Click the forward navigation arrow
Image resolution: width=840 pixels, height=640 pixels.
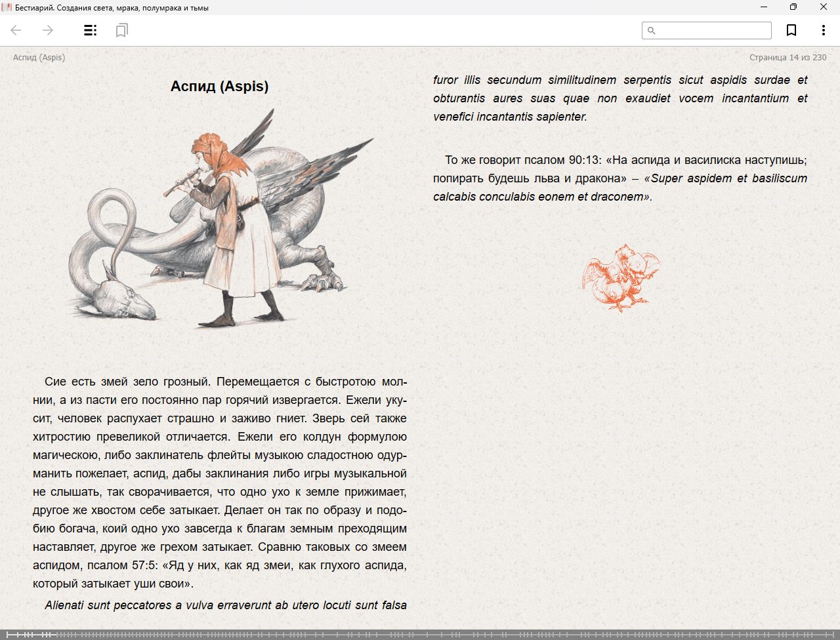point(48,30)
